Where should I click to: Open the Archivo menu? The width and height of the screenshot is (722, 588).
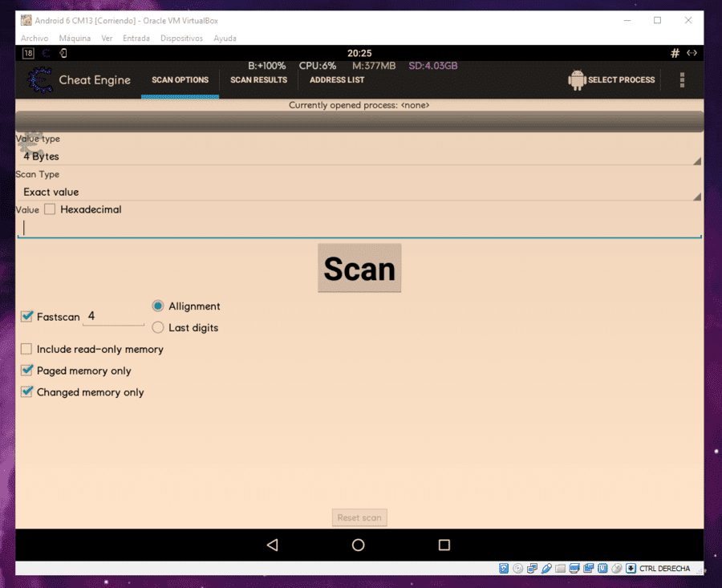[34, 39]
